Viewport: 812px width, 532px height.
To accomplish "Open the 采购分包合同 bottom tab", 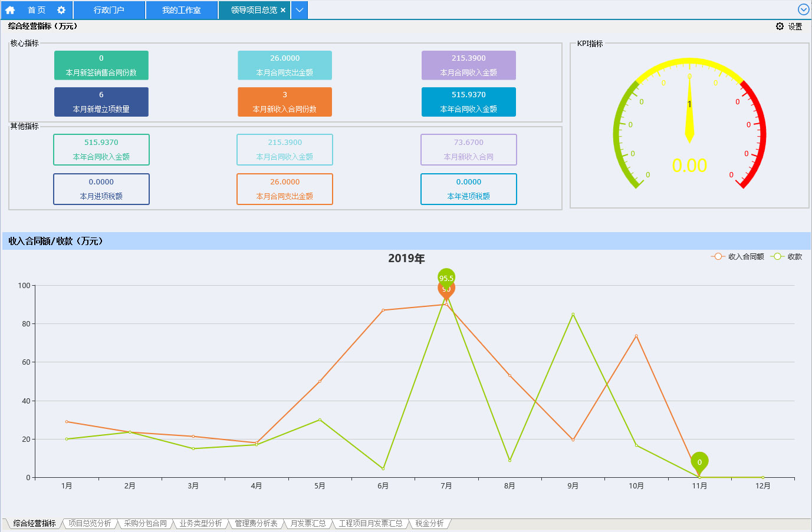I will pyautogui.click(x=145, y=523).
